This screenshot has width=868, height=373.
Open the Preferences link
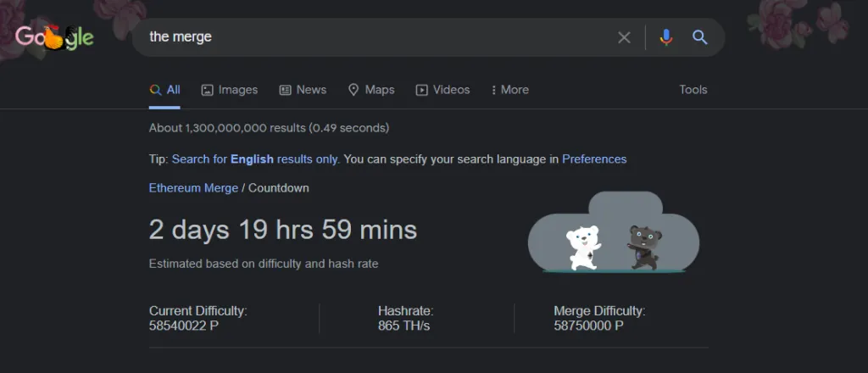[x=594, y=159]
